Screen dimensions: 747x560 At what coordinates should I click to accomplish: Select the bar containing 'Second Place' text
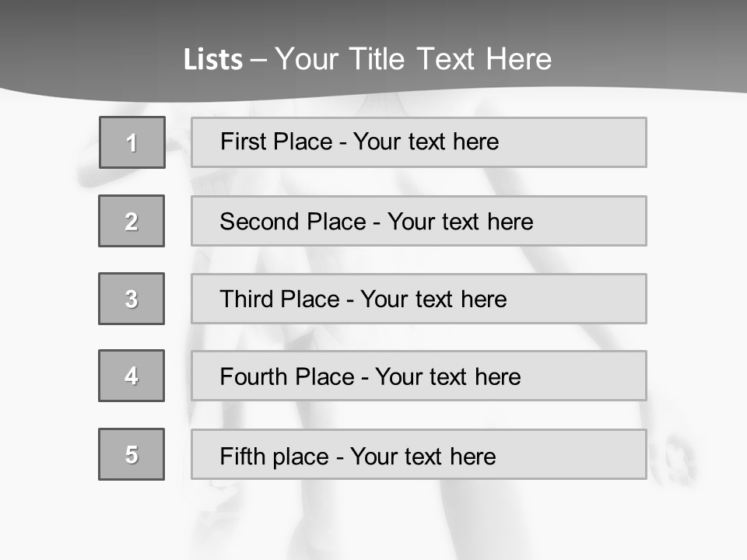(419, 221)
